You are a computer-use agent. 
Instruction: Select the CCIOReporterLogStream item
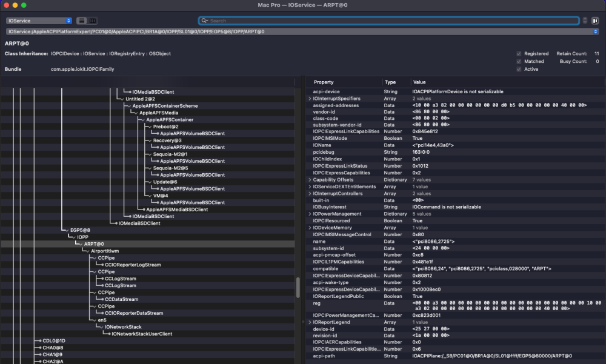pos(133,265)
